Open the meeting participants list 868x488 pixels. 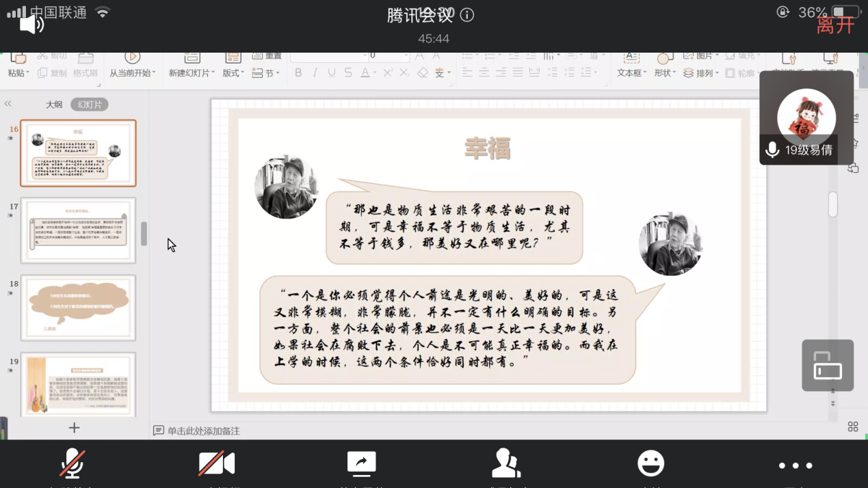pos(506,464)
